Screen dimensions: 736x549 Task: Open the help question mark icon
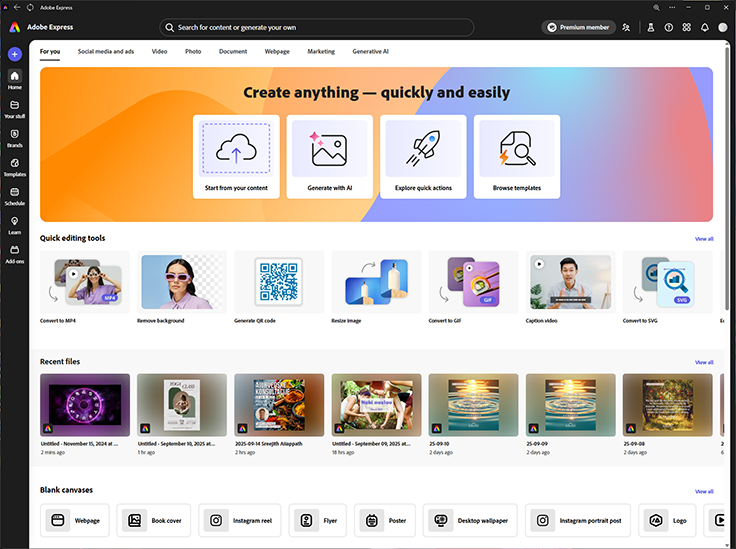coord(668,28)
